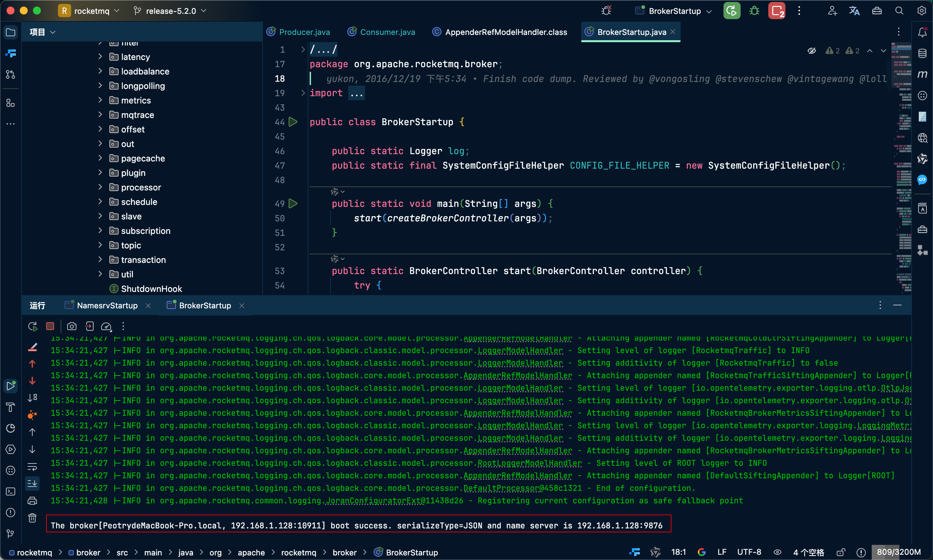Image resolution: width=933 pixels, height=560 pixels.
Task: Open the Code With Me user icon
Action: tap(832, 11)
